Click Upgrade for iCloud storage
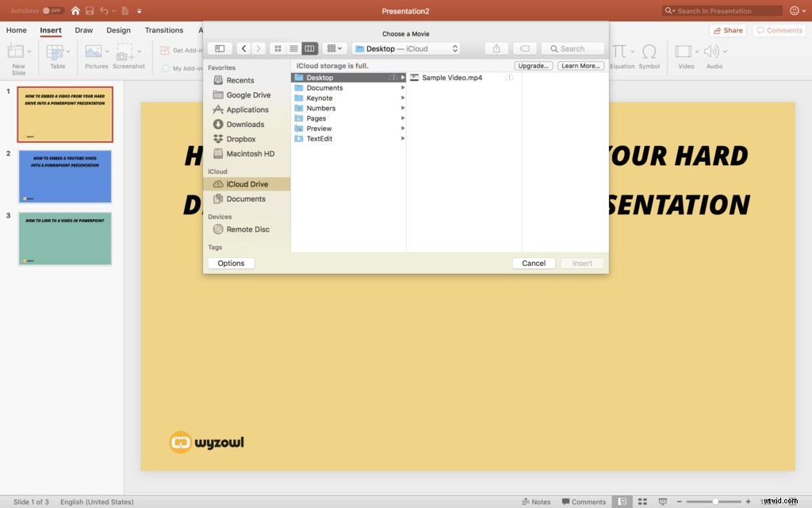The image size is (812, 508). coord(533,65)
